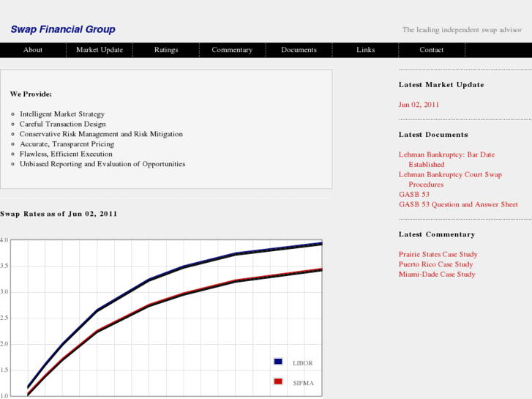Open the GASB 53 document link
The width and height of the screenshot is (532, 399).
click(x=414, y=194)
